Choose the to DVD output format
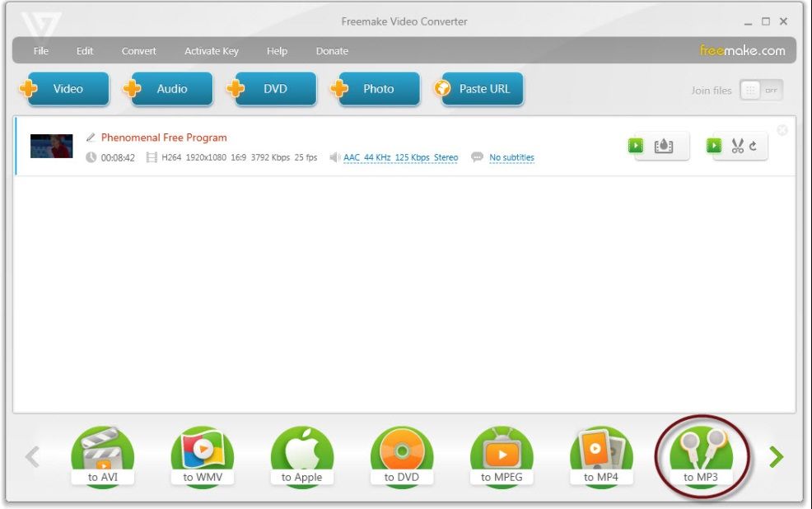Viewport: 812px width, 509px height. (402, 455)
